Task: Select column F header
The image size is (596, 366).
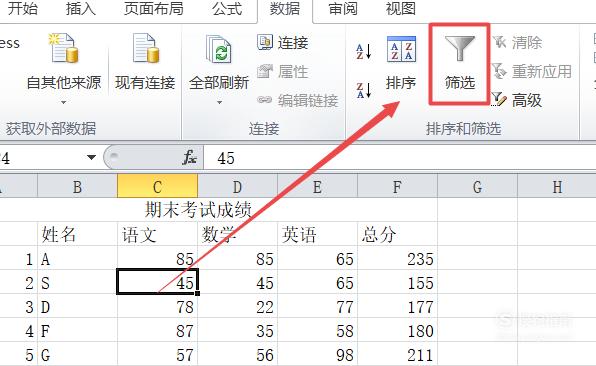Action: [x=397, y=186]
